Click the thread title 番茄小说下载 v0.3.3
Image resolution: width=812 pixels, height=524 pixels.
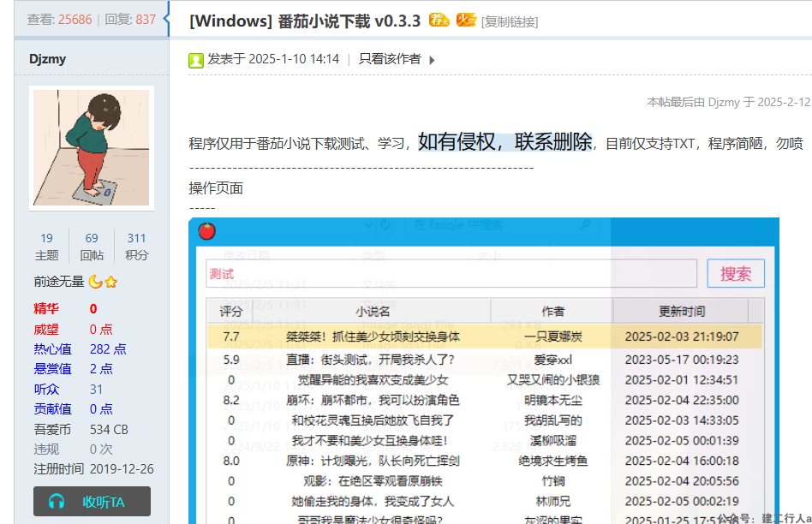tap(349, 21)
